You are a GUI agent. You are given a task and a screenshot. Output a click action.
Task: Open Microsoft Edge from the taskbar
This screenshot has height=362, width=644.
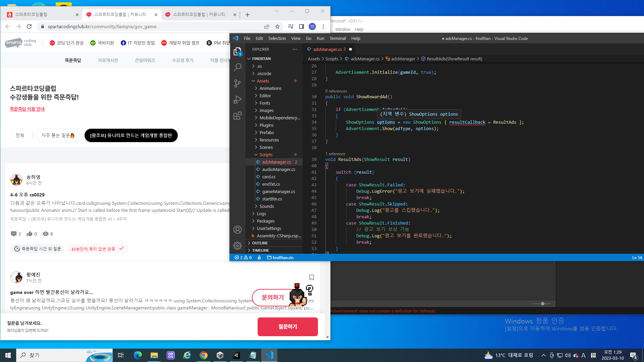click(138, 355)
